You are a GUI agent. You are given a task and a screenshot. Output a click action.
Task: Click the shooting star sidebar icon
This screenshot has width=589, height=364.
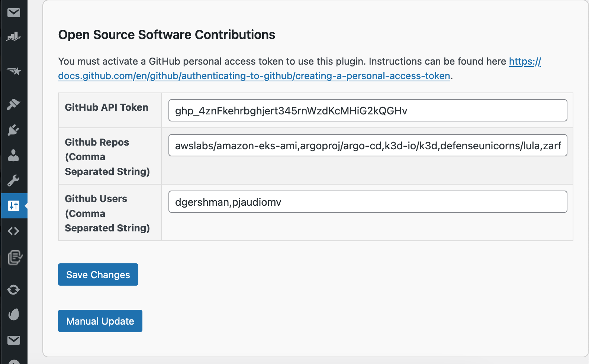point(14,71)
